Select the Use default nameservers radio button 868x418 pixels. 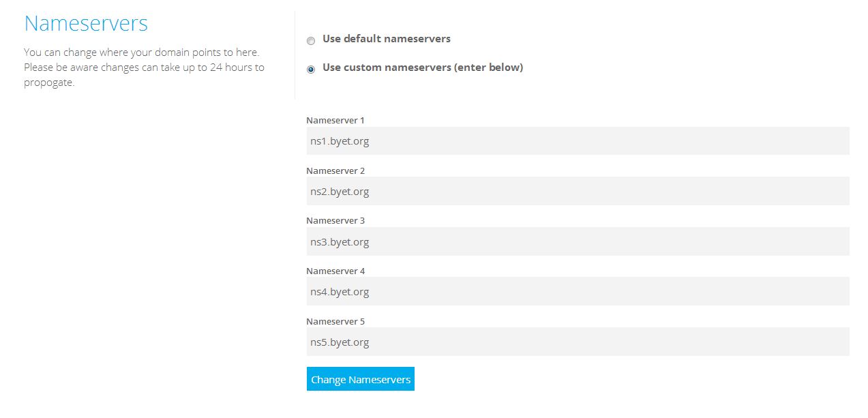click(x=311, y=41)
